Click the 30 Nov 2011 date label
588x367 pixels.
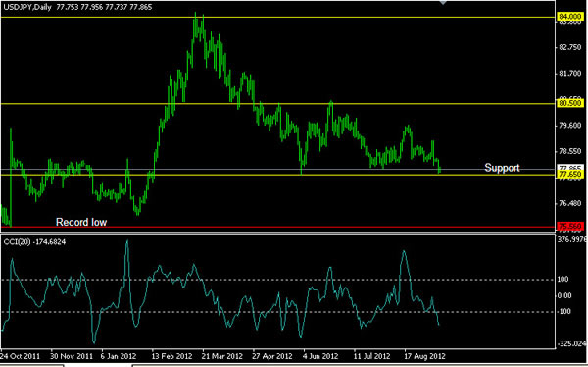click(72, 356)
